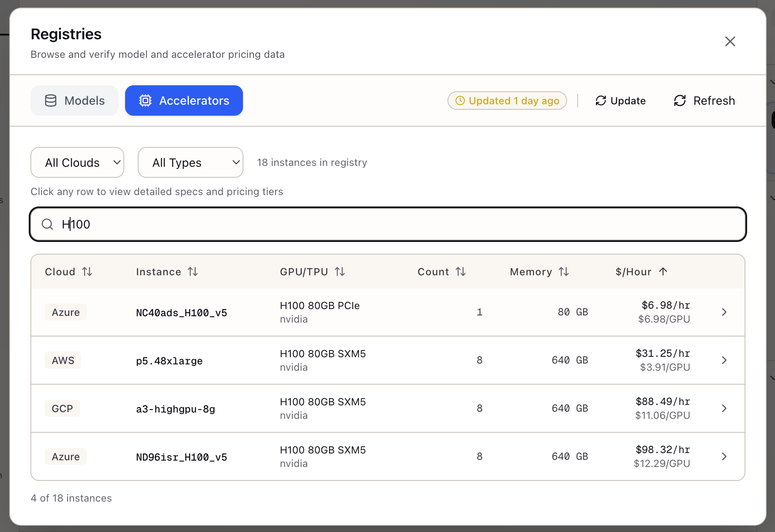This screenshot has height=532, width=775.
Task: Select the Accelerators tab
Action: [184, 100]
